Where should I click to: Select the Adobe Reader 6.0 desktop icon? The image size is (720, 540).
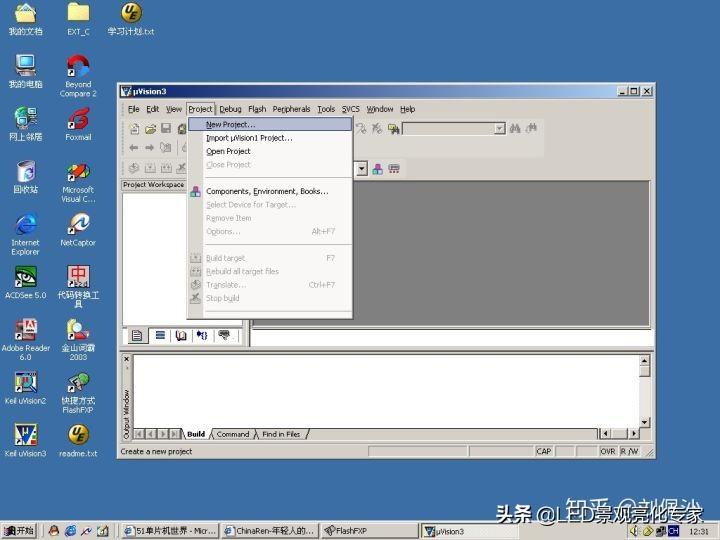(26, 340)
